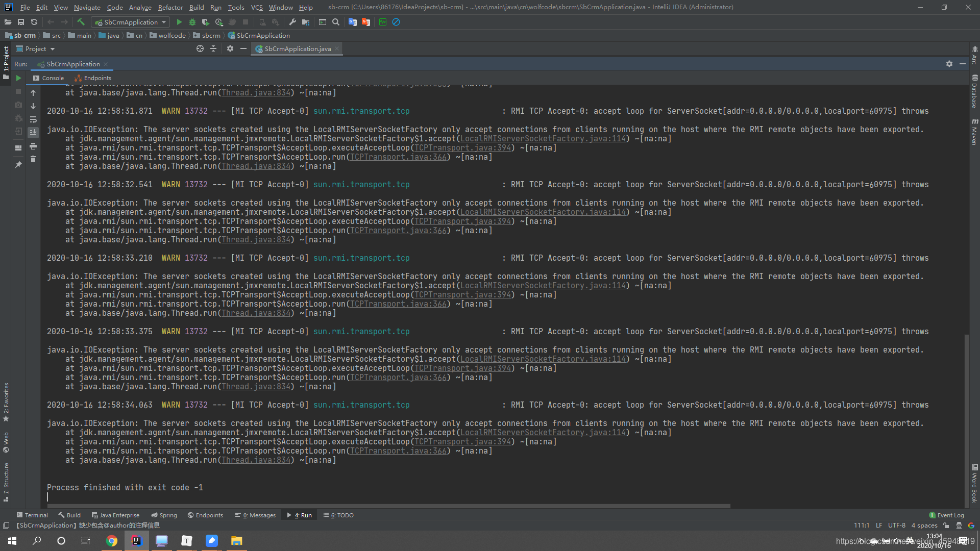
Task: Start Debug mode with the bug icon
Action: coord(192,22)
